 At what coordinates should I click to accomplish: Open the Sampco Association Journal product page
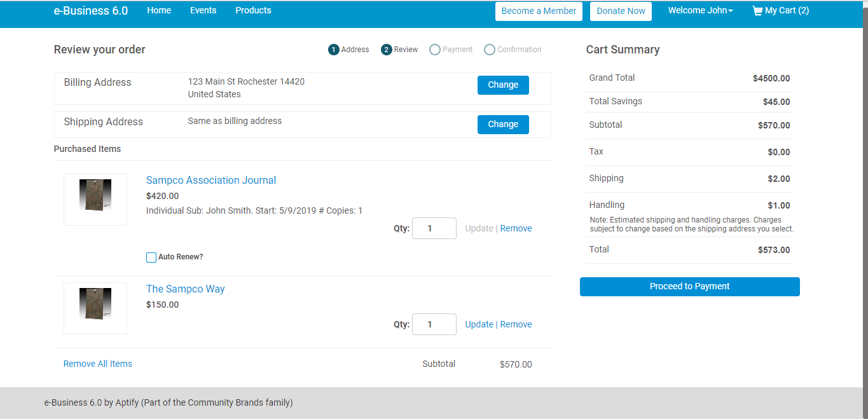(211, 180)
